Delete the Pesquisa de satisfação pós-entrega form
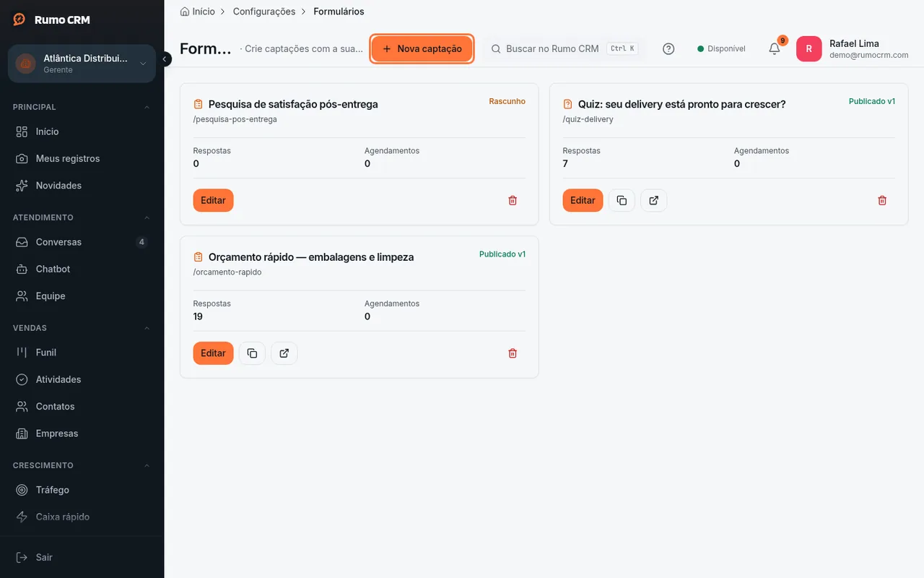924x578 pixels. (x=513, y=200)
